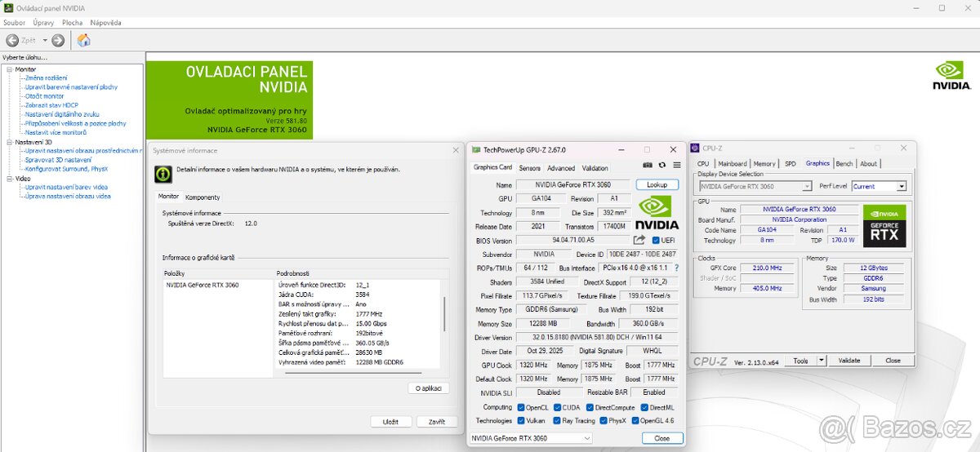Click the Validate button in CPU-Z
Screen dimensions: 980x452
849,361
